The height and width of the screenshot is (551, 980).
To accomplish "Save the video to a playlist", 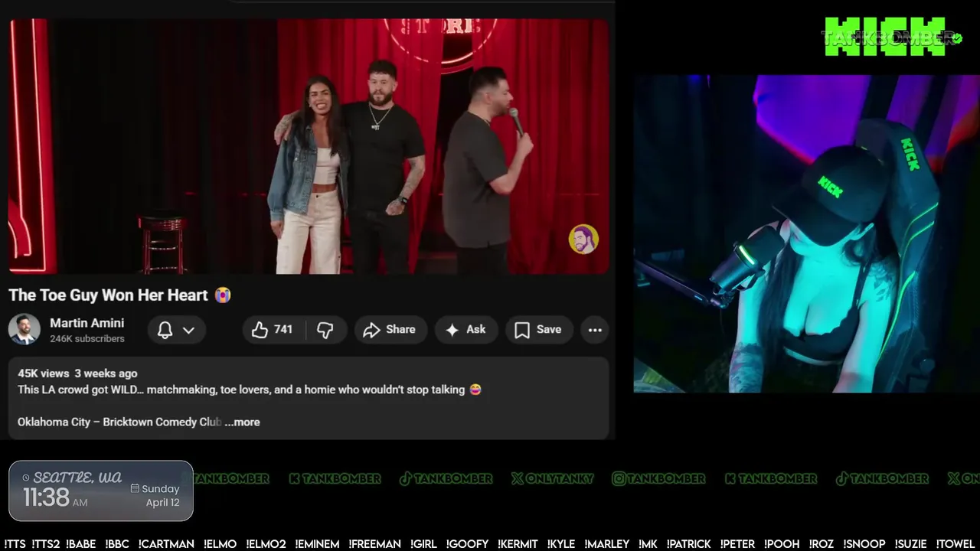I will pyautogui.click(x=538, y=330).
